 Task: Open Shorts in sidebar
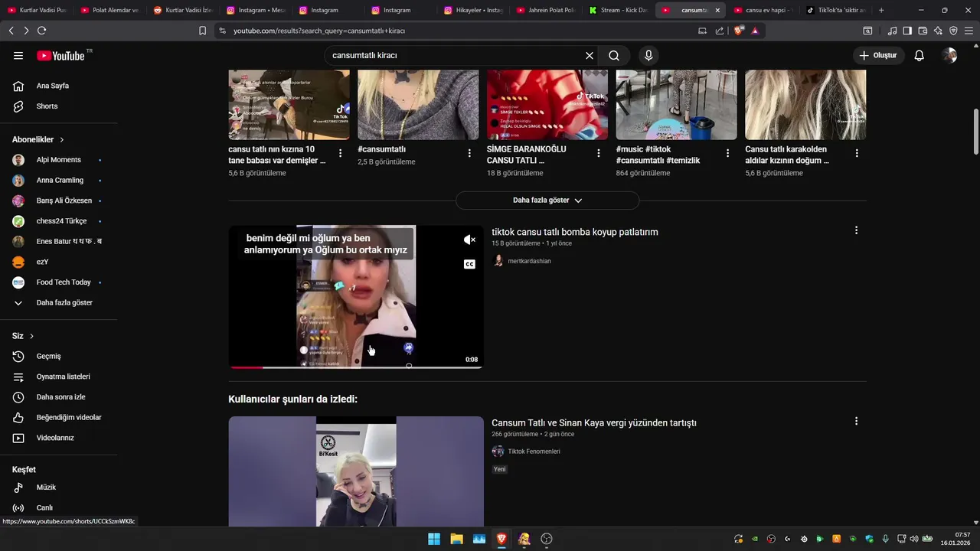pos(58,106)
